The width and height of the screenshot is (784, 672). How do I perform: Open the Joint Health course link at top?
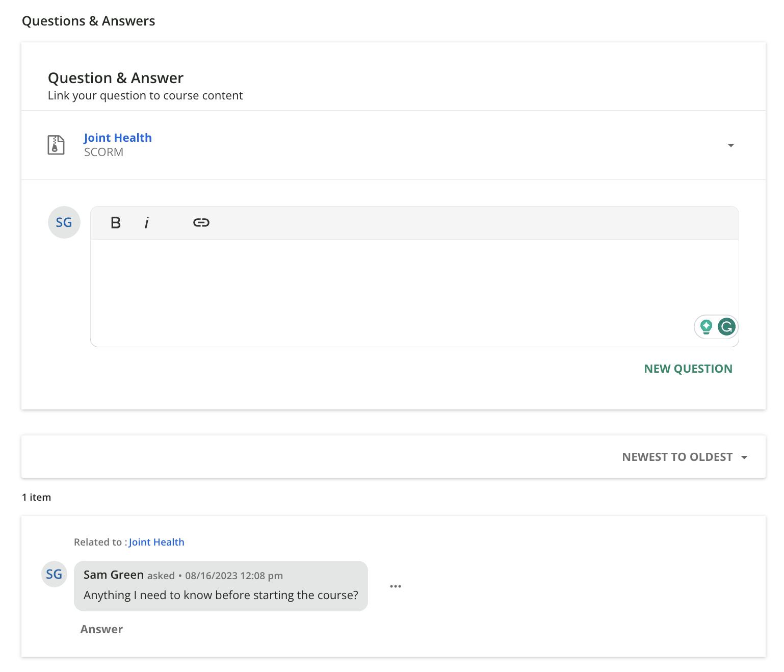(117, 138)
